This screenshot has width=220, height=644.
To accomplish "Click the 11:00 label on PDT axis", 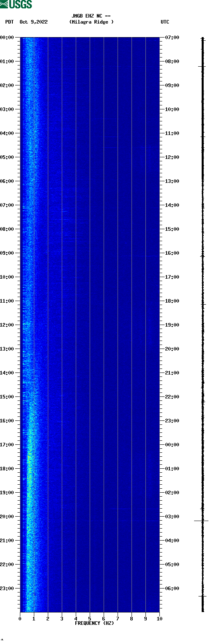I will [7, 301].
